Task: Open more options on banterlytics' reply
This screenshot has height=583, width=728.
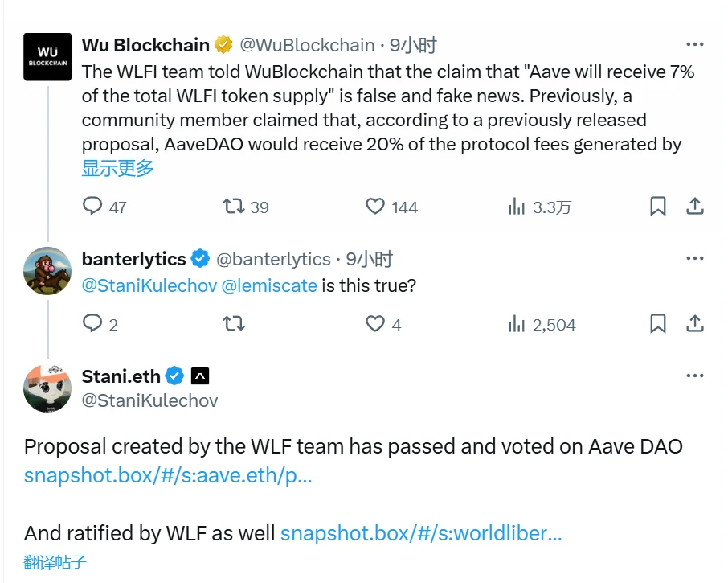Action: pyautogui.click(x=693, y=258)
